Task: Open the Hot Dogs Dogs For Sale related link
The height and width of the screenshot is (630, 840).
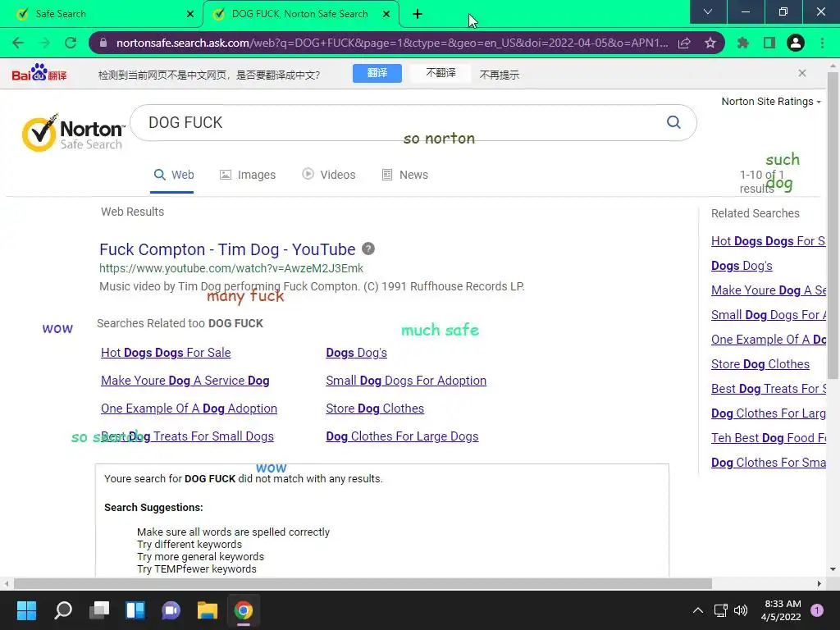Action: tap(166, 353)
